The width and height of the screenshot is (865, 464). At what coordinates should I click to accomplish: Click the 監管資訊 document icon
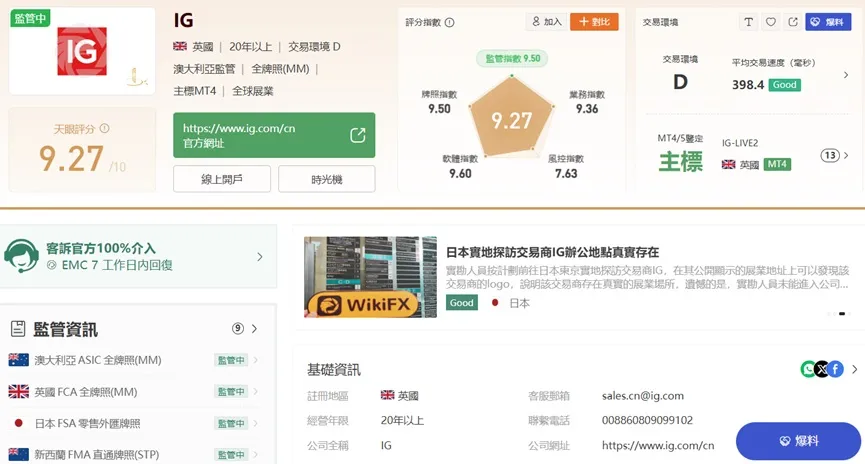18,329
